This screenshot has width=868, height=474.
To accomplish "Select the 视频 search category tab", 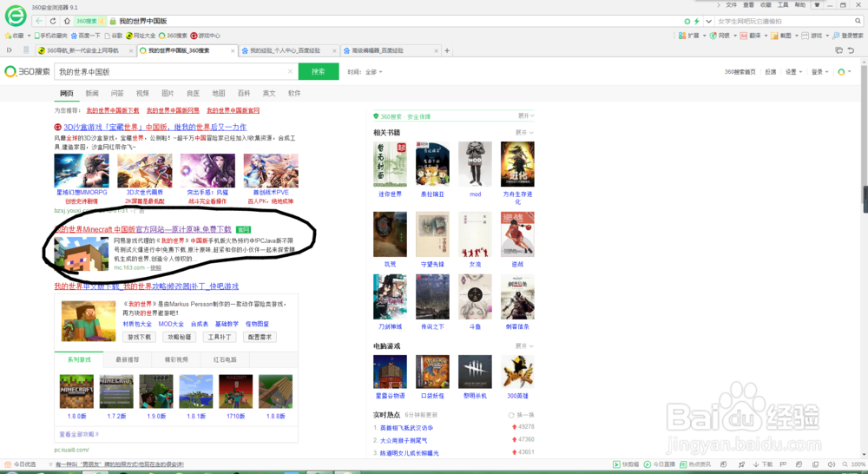I will click(142, 93).
